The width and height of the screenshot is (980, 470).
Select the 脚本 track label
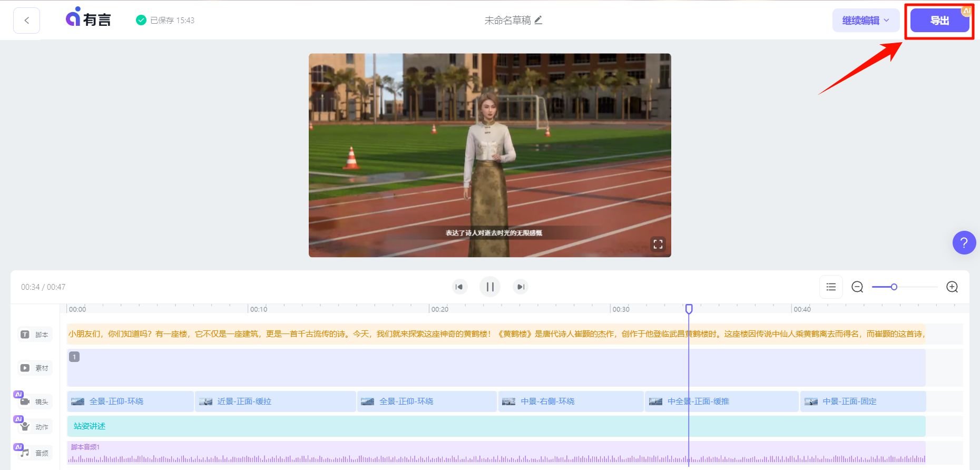point(35,334)
